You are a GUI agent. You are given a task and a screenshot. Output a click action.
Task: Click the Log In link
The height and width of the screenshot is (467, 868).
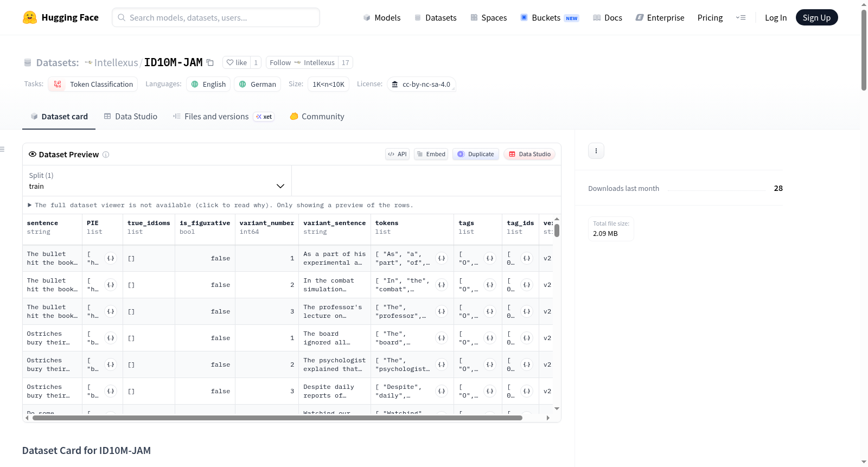(x=776, y=17)
